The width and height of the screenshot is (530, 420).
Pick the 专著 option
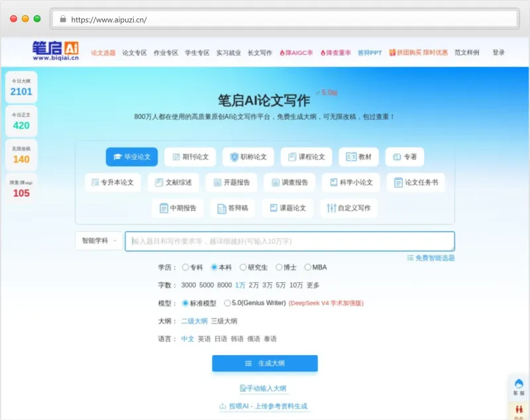coord(405,157)
